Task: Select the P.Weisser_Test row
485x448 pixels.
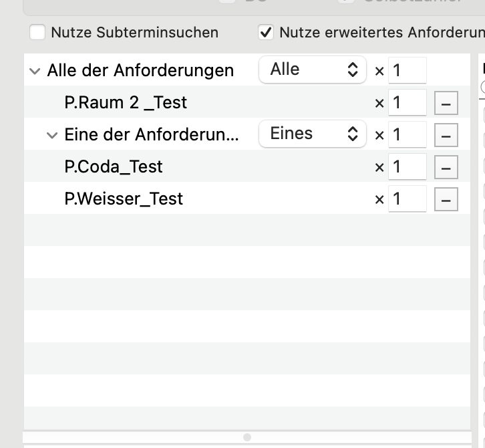Action: 247,198
